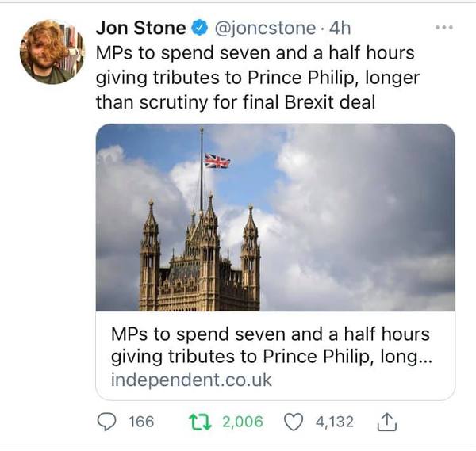
Task: Click the 4,132 likes count
Action: (x=334, y=422)
